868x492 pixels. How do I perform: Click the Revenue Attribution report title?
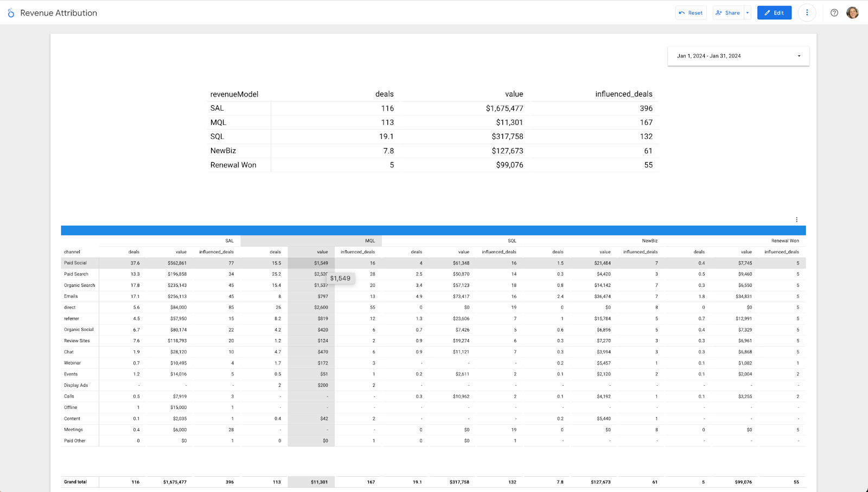(x=59, y=13)
